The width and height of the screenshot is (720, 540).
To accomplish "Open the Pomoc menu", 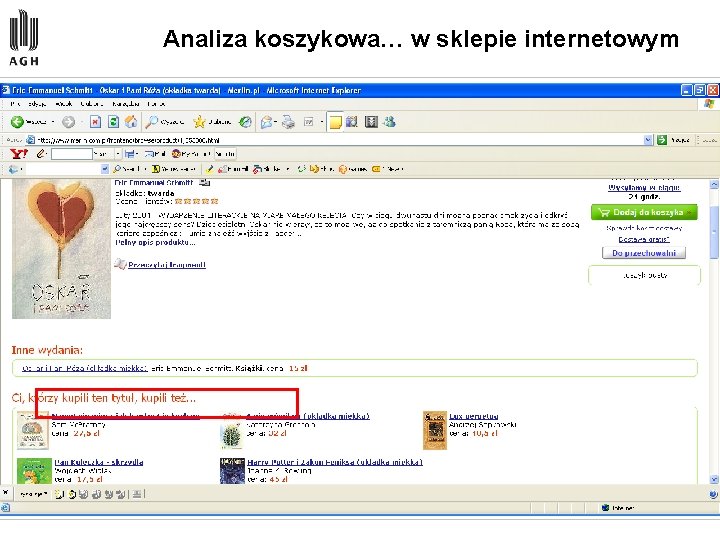I will click(156, 104).
